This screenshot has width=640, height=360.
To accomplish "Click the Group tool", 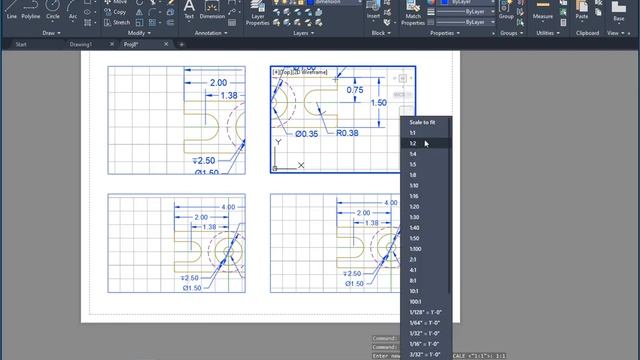I will [x=506, y=10].
